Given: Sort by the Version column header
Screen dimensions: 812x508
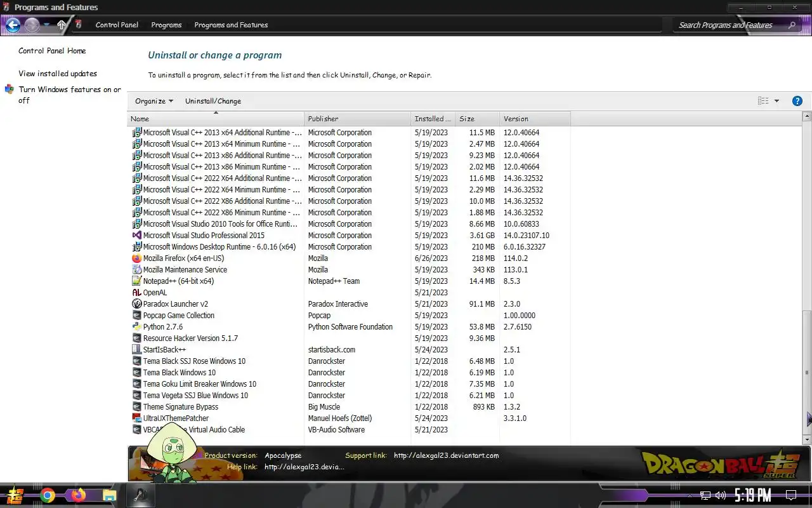Looking at the screenshot, I should coord(535,119).
